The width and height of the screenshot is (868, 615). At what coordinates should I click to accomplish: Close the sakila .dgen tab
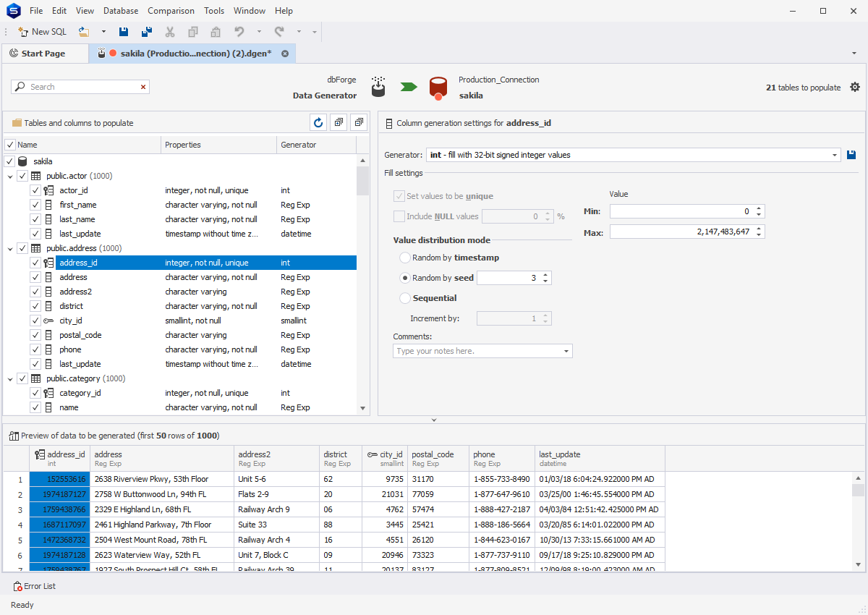coord(285,54)
